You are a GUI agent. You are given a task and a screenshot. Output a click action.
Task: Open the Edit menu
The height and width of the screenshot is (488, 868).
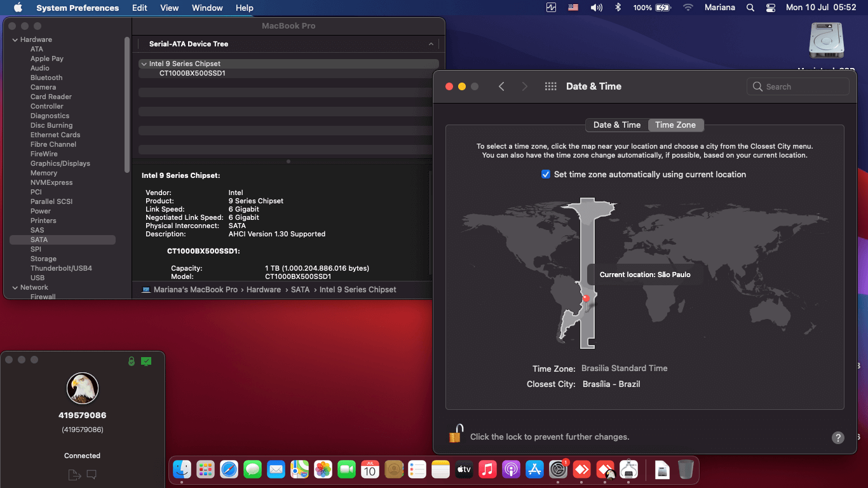(x=140, y=8)
